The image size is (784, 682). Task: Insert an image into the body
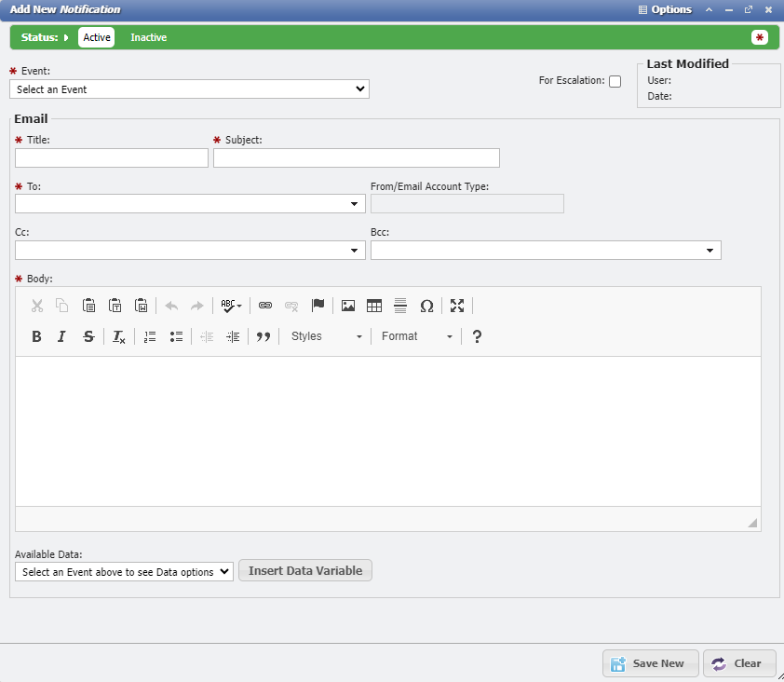(x=348, y=306)
